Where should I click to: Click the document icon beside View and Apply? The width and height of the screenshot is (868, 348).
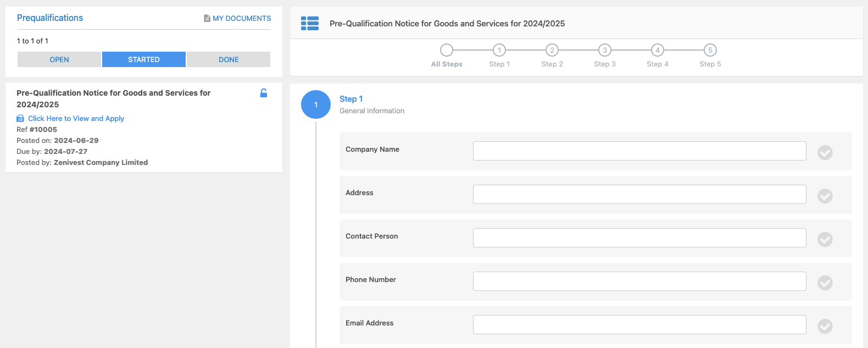click(x=20, y=118)
